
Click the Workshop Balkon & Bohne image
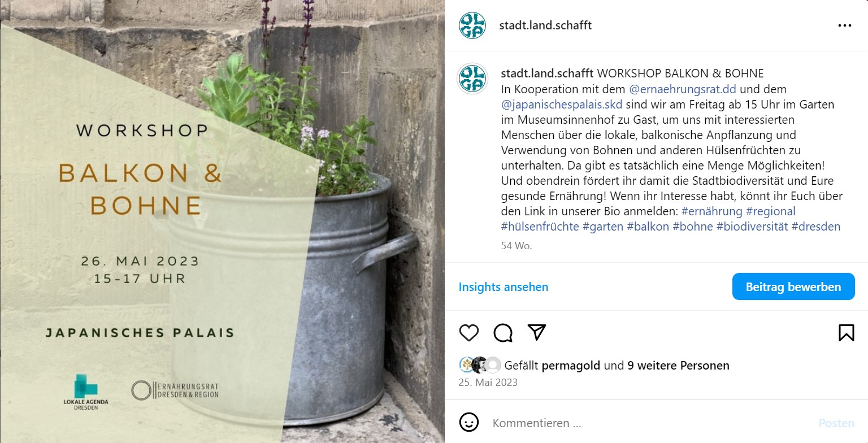(223, 221)
